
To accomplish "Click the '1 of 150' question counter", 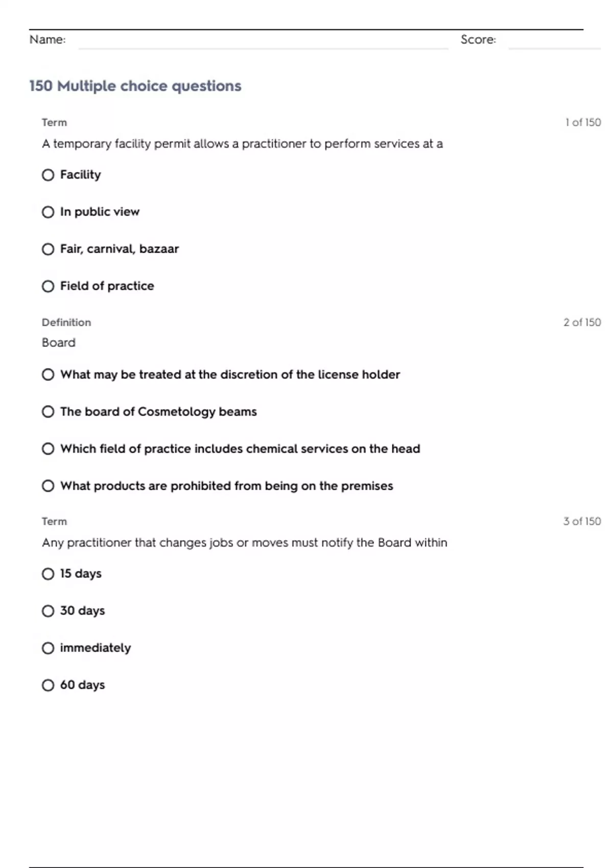I will click(x=583, y=123).
